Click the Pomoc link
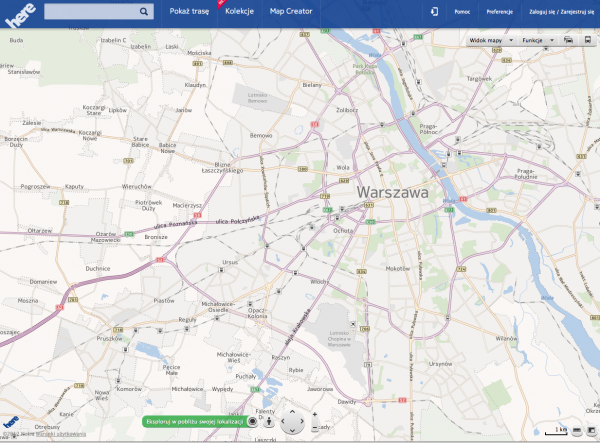This screenshot has width=600, height=443. [x=462, y=12]
